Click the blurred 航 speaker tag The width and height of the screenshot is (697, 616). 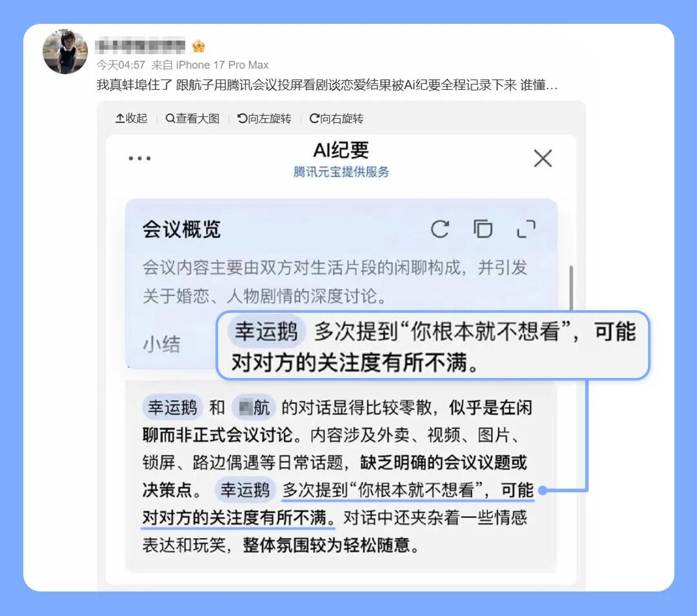254,407
